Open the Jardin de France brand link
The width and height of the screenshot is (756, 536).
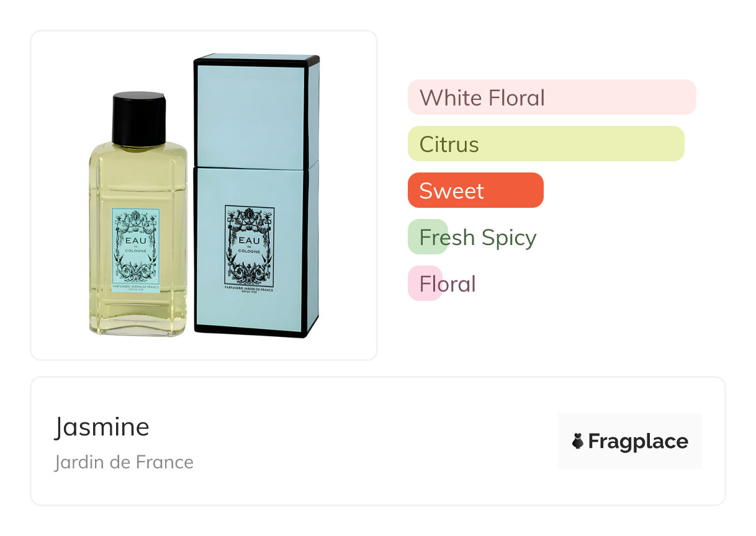tap(124, 462)
